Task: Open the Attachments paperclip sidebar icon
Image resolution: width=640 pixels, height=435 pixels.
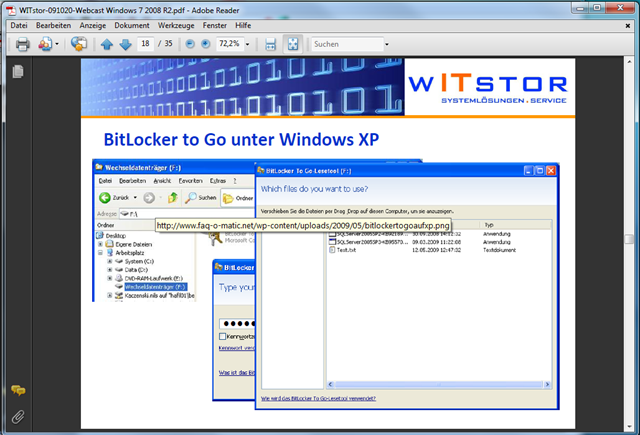Action: click(x=18, y=417)
